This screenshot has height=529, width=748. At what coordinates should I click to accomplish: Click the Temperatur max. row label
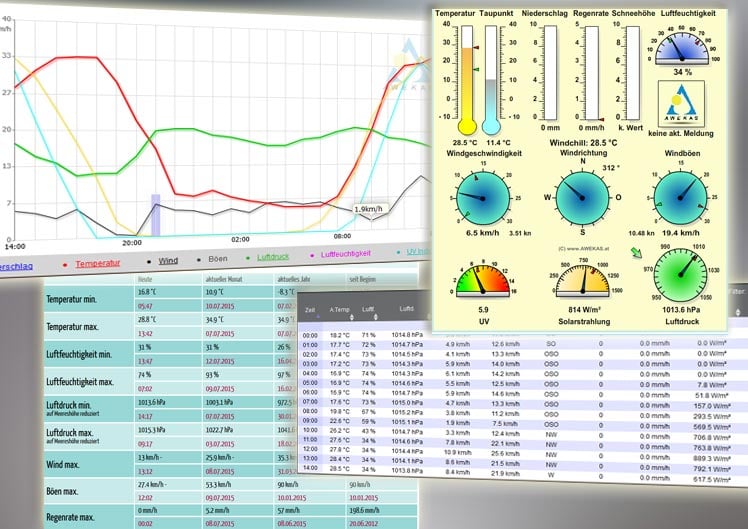click(73, 327)
